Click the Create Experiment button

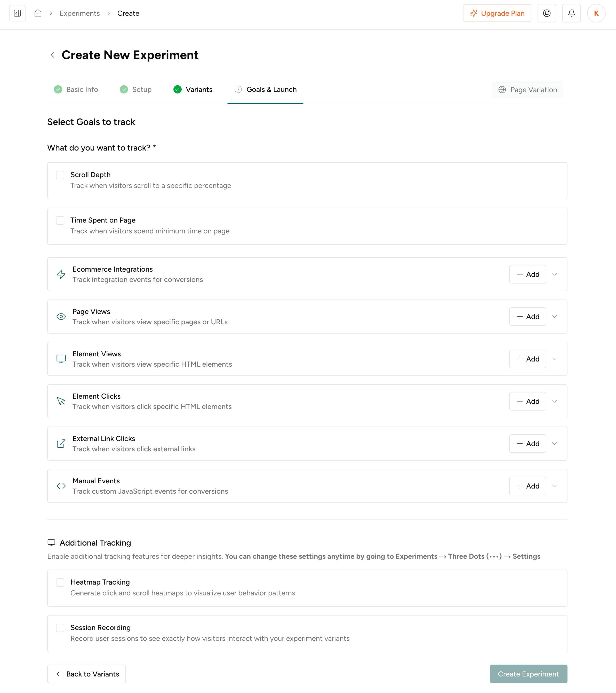(528, 674)
